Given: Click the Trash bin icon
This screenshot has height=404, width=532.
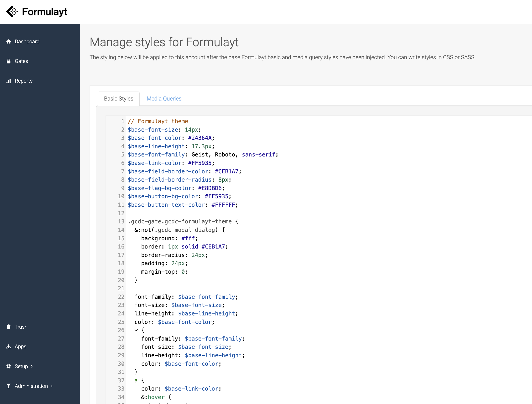Looking at the screenshot, I should coord(9,327).
